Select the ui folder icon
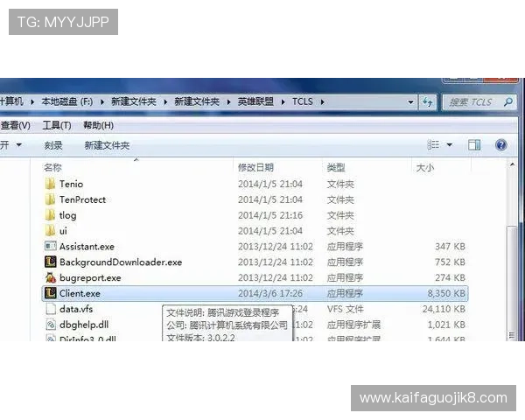This screenshot has width=525, height=420. [x=50, y=231]
